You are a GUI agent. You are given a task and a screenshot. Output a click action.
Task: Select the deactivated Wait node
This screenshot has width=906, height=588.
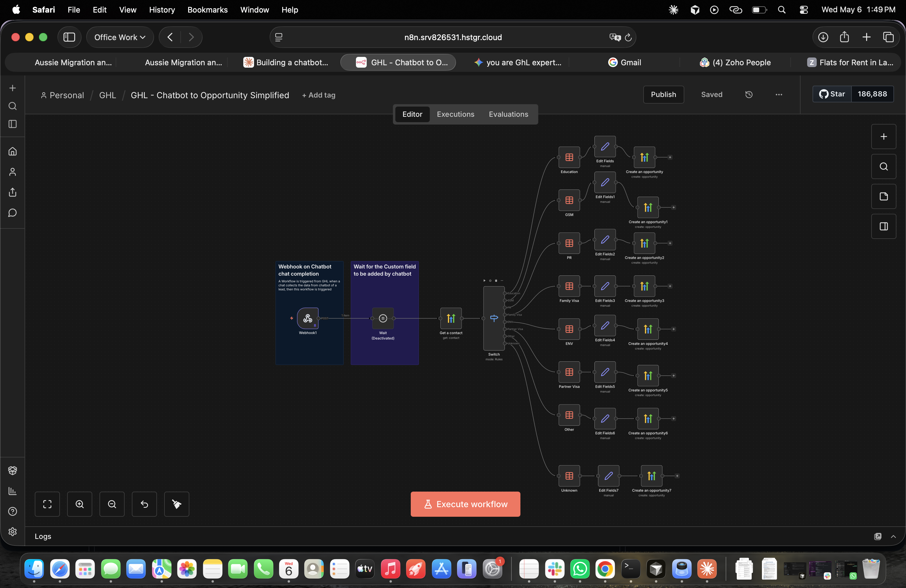point(383,318)
